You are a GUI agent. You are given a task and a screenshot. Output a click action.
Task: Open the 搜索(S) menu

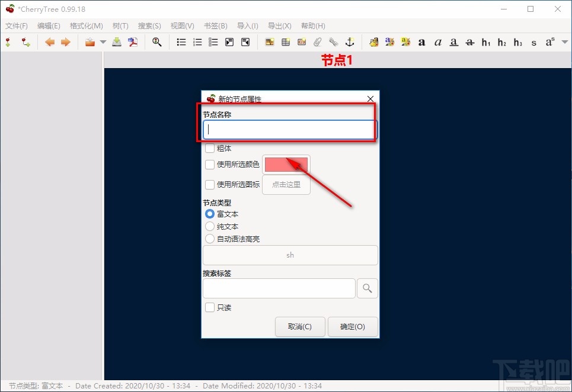[149, 26]
